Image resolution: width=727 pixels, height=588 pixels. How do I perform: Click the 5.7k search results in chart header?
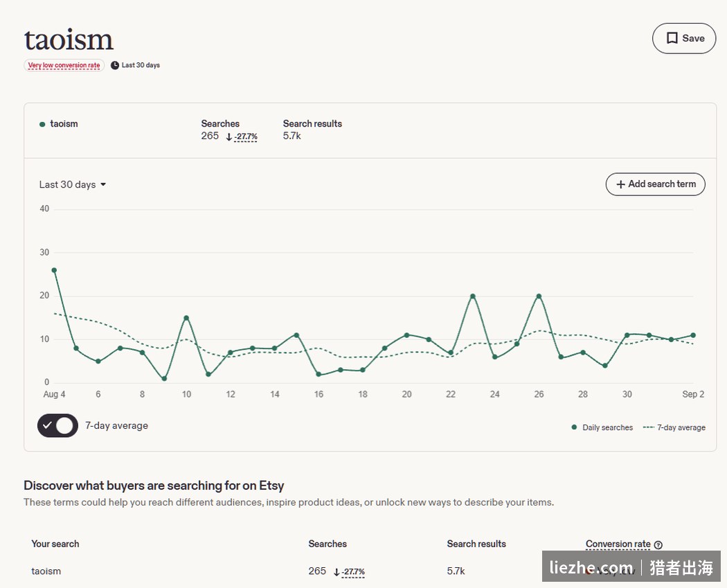291,136
